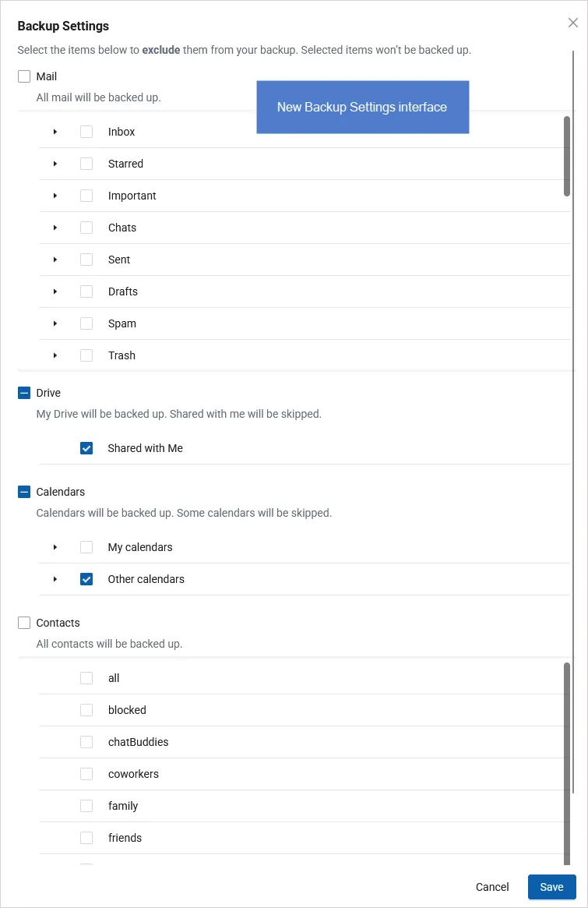Exclude the Spam folder from backup
The image size is (588, 908).
pyautogui.click(x=86, y=323)
